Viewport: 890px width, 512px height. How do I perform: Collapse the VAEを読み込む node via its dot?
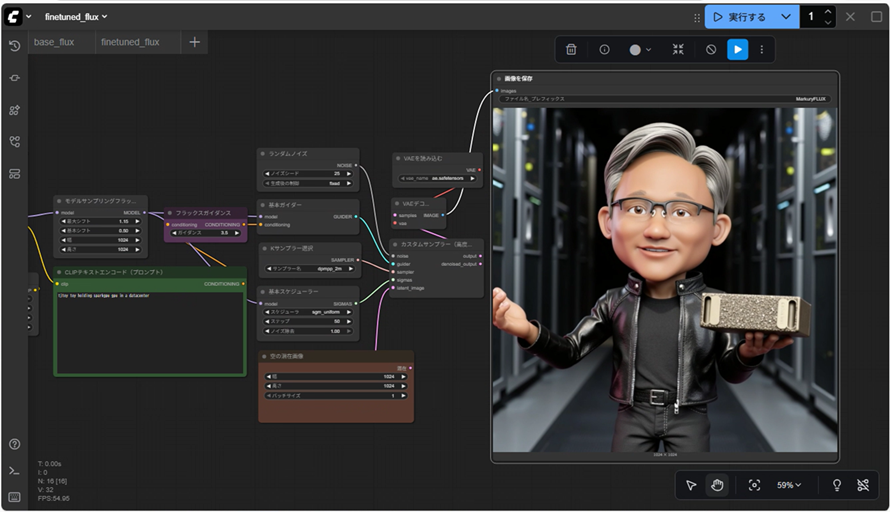coord(397,158)
